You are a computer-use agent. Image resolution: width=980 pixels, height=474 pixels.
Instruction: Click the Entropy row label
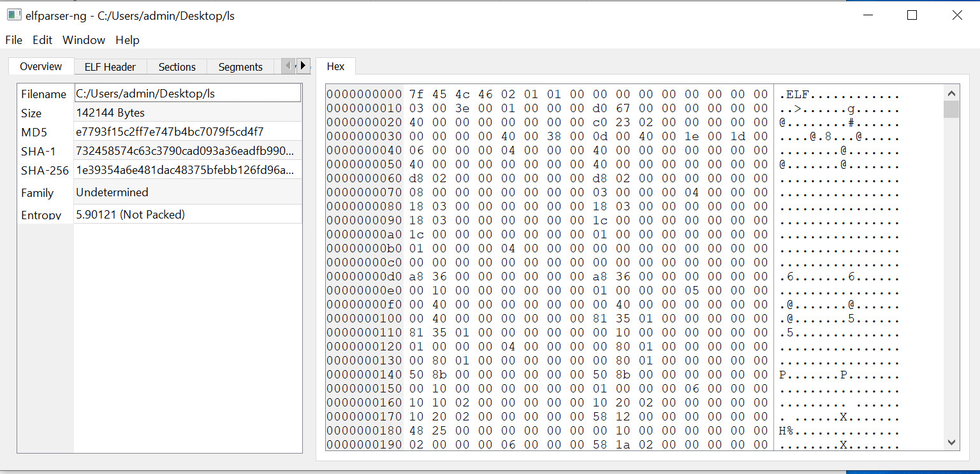pyautogui.click(x=41, y=215)
